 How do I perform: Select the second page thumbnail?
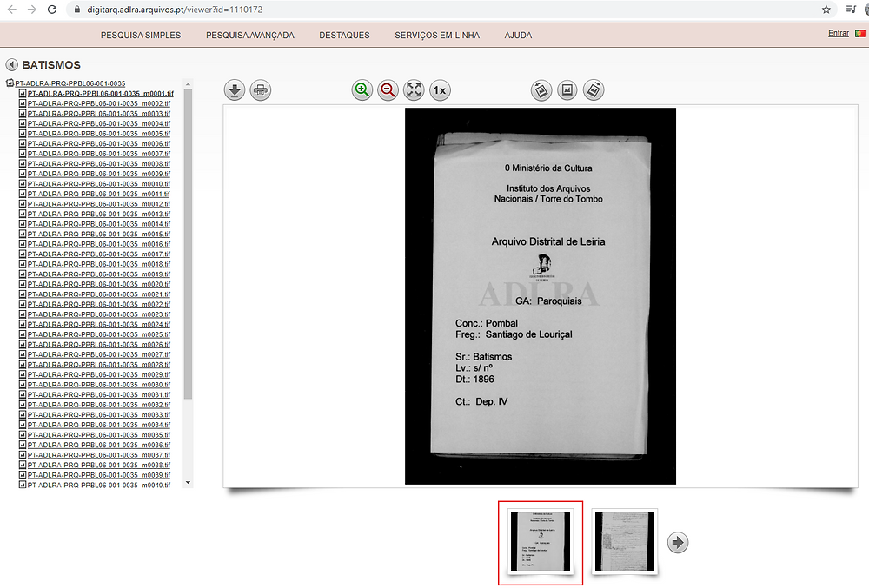(x=625, y=541)
